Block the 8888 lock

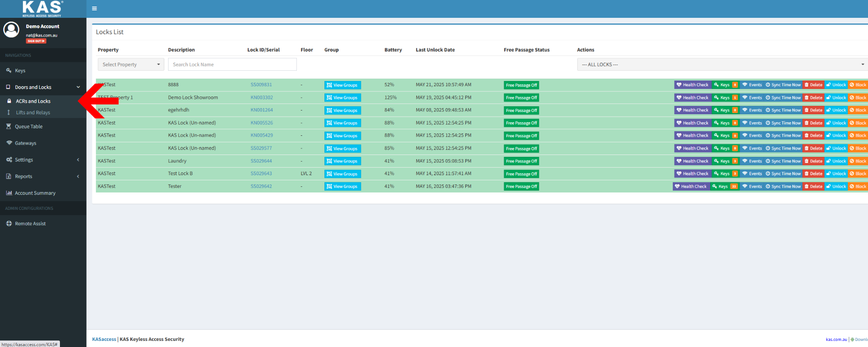tap(858, 85)
